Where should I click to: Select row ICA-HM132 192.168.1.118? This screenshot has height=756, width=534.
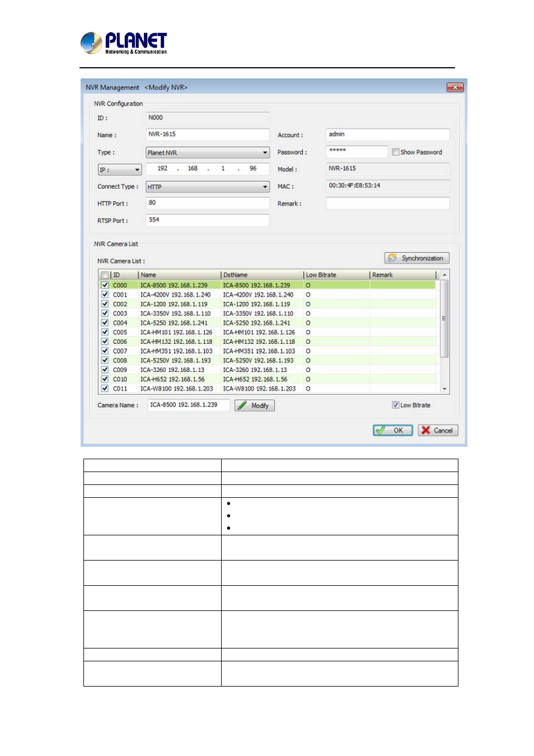tap(268, 342)
